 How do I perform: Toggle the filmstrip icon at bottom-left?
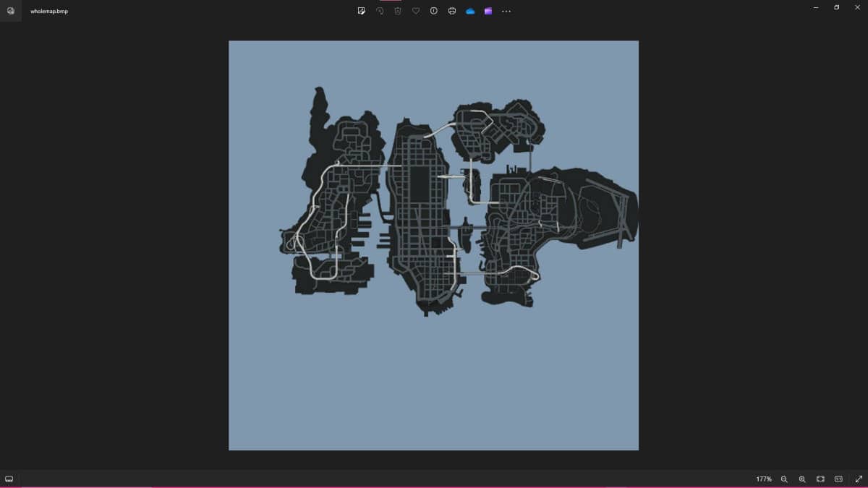tap(9, 479)
